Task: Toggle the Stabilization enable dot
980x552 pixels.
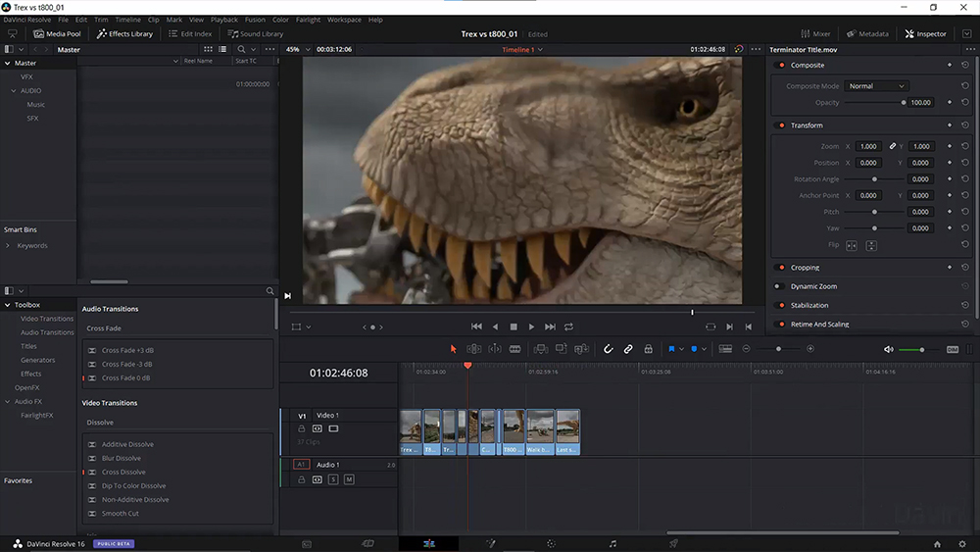Action: click(781, 305)
